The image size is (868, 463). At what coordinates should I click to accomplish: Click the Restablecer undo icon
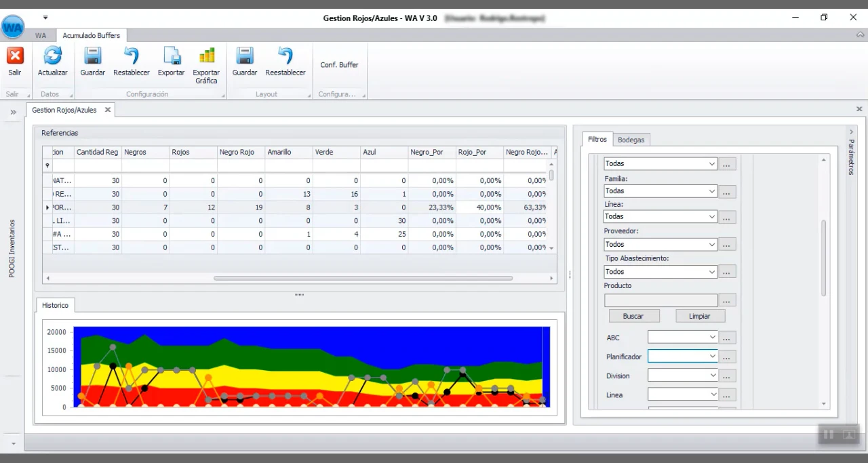132,56
